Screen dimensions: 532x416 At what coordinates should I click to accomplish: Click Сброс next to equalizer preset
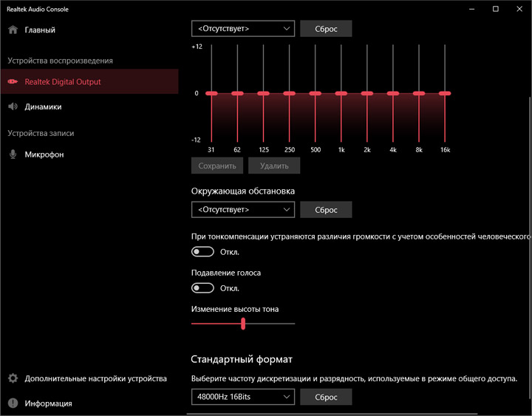pos(326,29)
